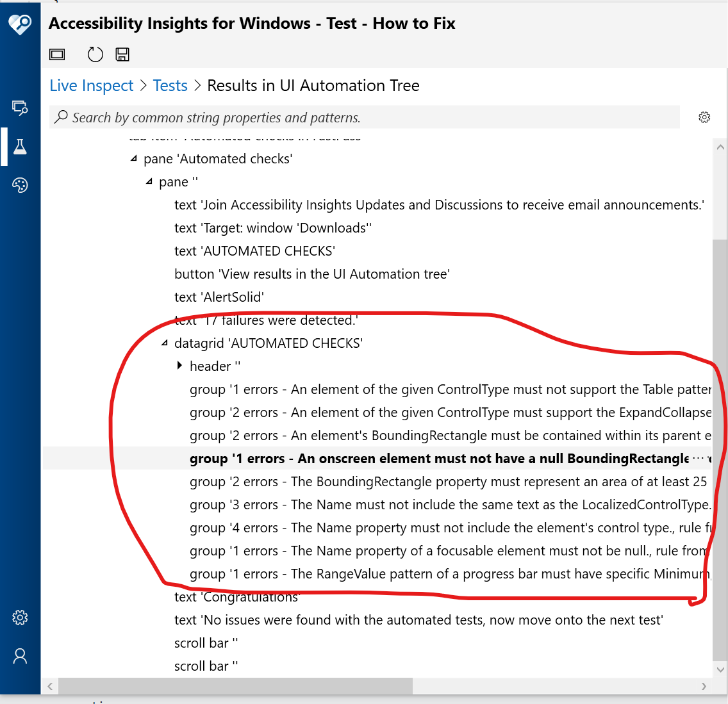Expand the header row under AUTOMATED CHECKS
728x704 pixels.
[179, 366]
